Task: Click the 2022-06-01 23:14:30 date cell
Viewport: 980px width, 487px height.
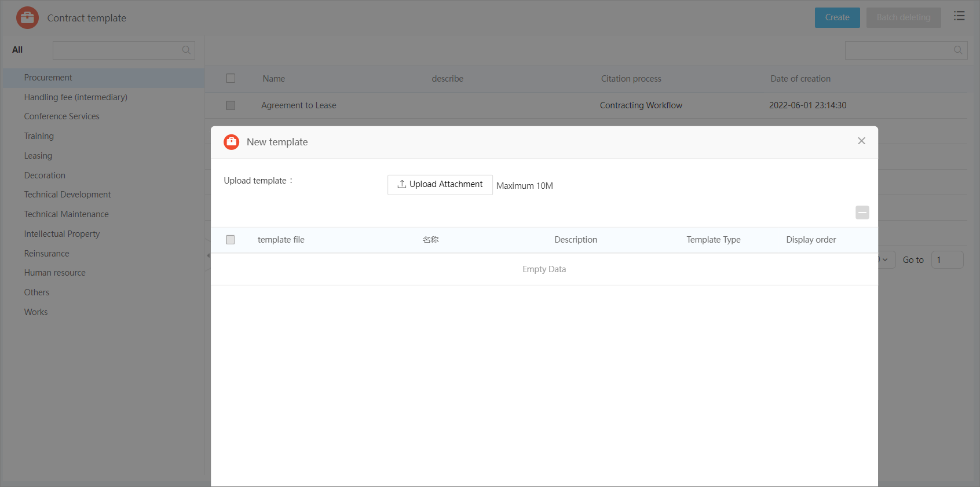Action: 808,105
